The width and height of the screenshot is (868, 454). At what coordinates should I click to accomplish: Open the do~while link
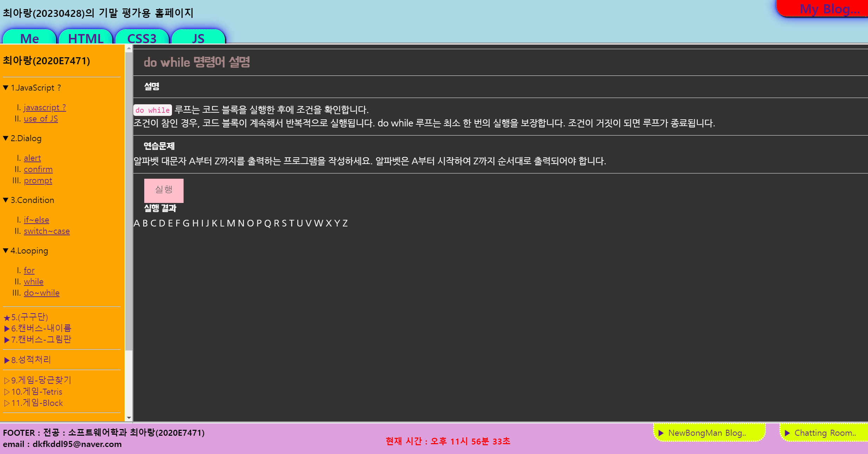(41, 293)
